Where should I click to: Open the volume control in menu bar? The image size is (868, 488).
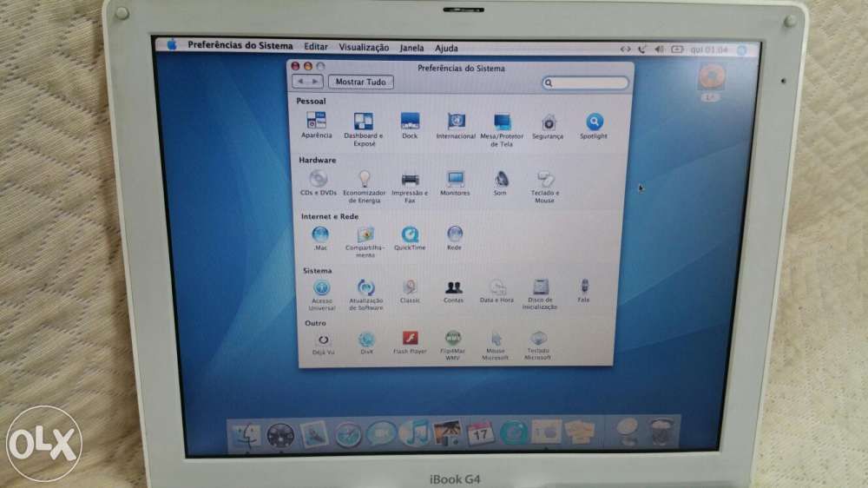coord(659,49)
